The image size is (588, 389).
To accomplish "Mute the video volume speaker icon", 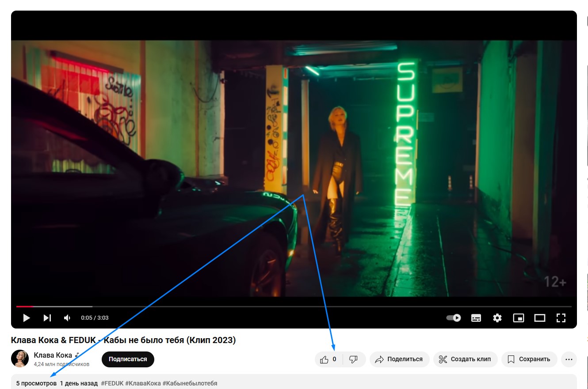I will (x=67, y=317).
